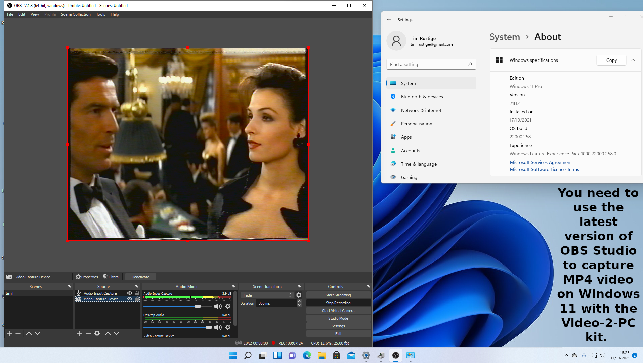The width and height of the screenshot is (644, 363).
Task: Collapse the Windows specifications section
Action: [633, 60]
